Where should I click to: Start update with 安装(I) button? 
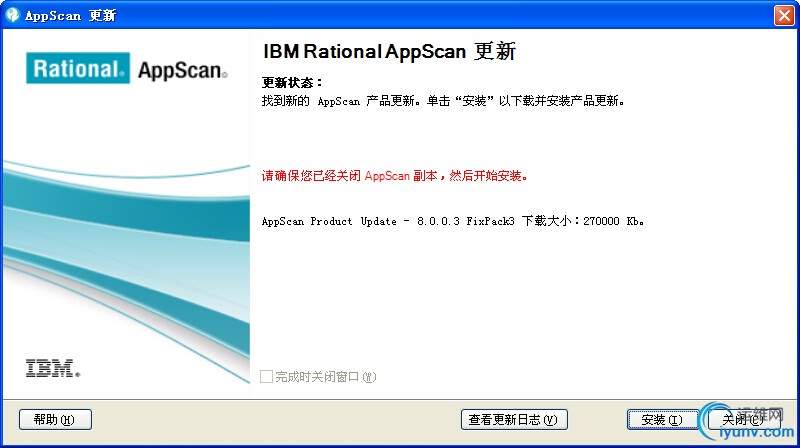pyautogui.click(x=662, y=419)
